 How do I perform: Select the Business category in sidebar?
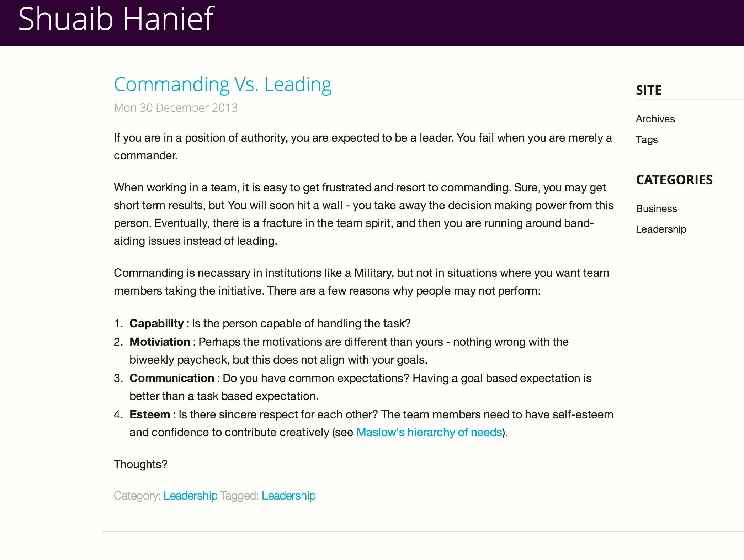click(x=656, y=208)
